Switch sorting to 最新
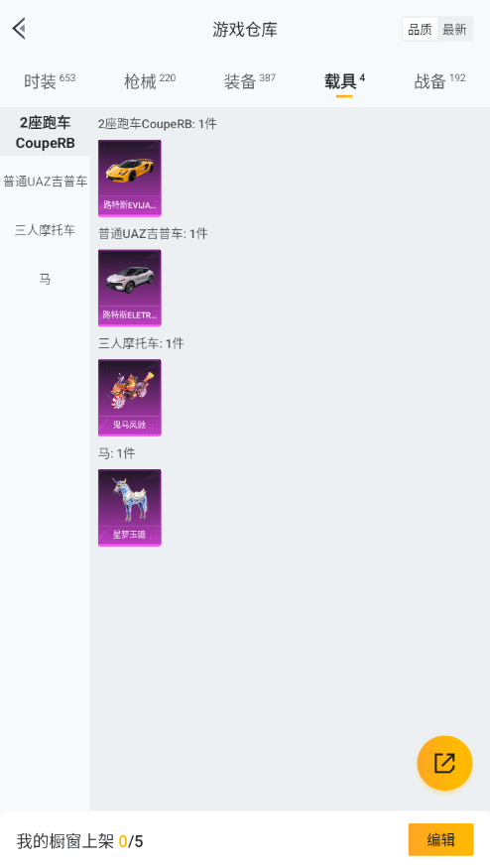The width and height of the screenshot is (490, 868). 454,30
